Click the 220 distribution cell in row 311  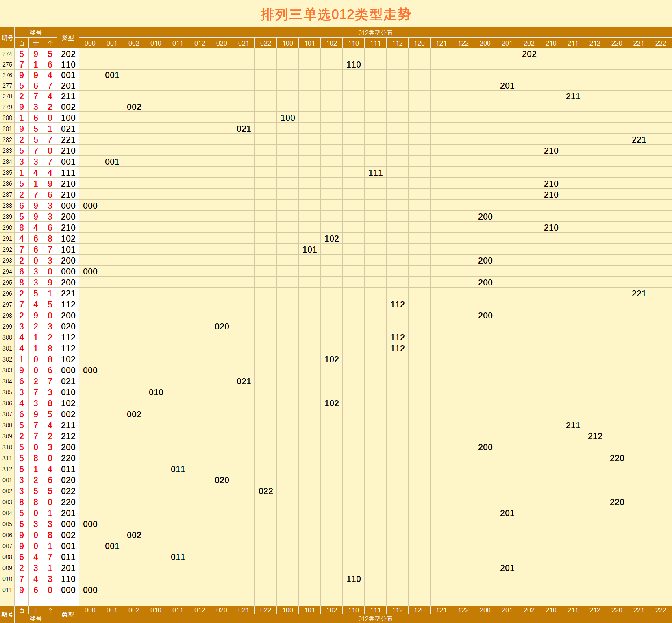point(617,458)
